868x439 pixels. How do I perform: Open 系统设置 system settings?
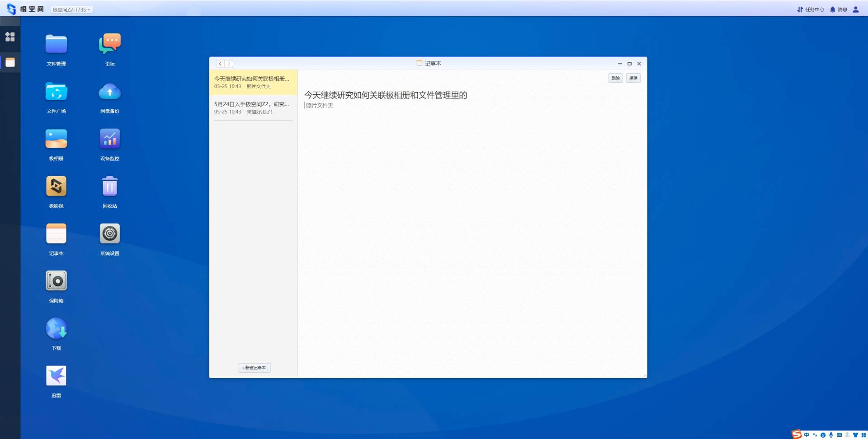tap(110, 234)
